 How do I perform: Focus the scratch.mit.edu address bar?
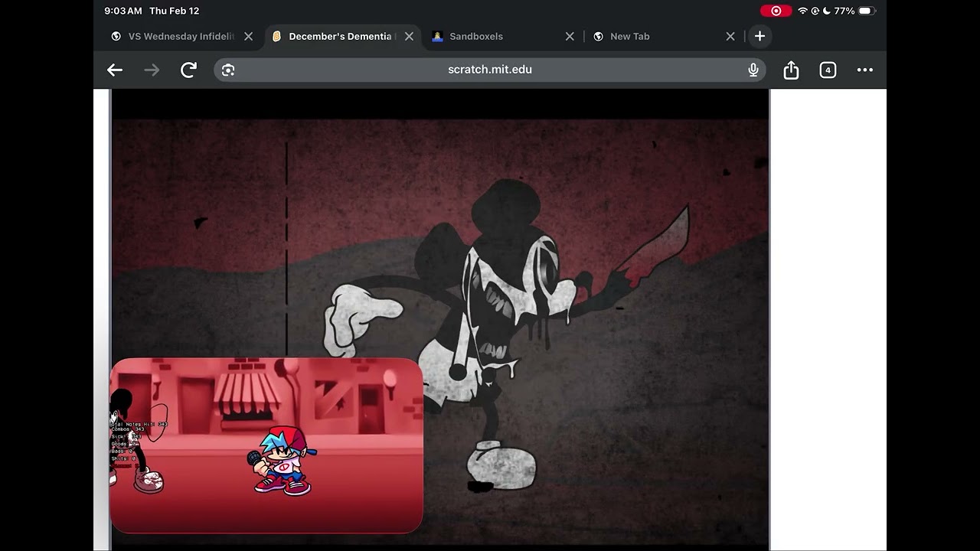[x=490, y=70]
